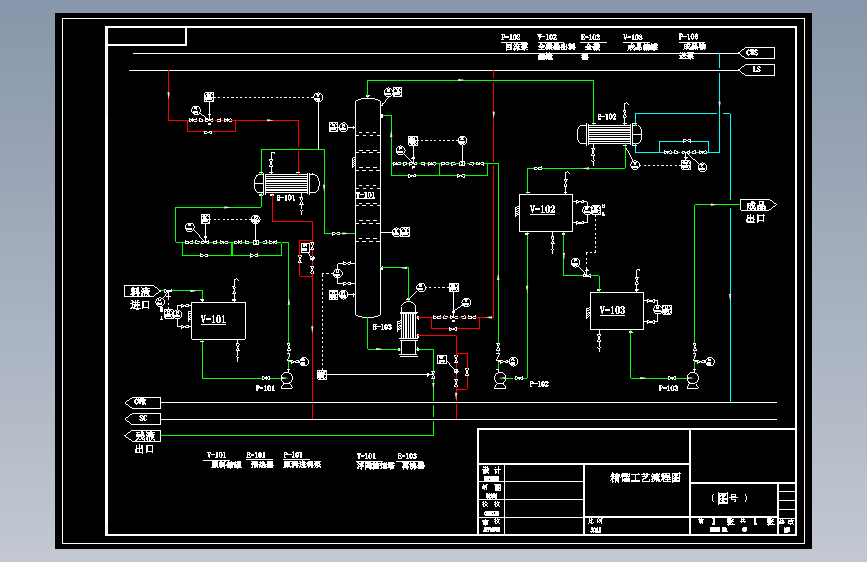Click the top legend entry V-102
Screen dimensions: 867x562
[556, 46]
